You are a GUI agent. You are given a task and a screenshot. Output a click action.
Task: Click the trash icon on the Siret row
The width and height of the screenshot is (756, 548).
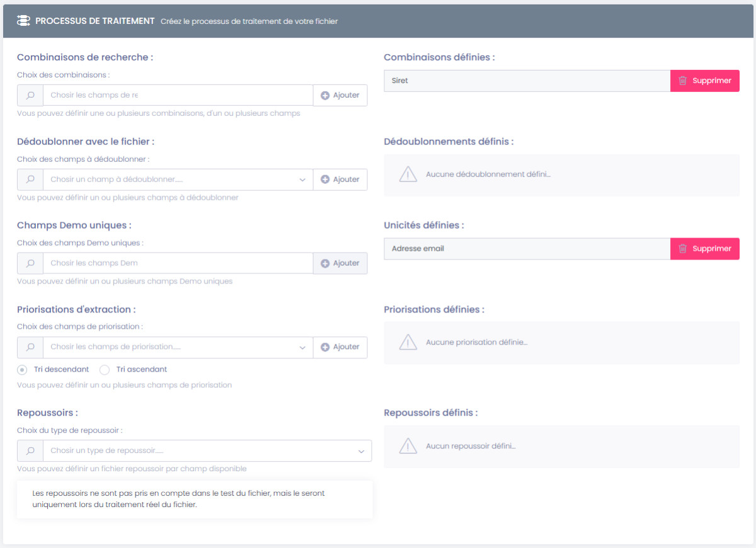683,81
